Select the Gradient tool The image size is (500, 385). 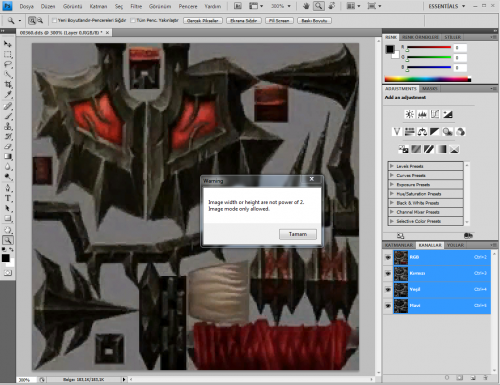[x=7, y=157]
